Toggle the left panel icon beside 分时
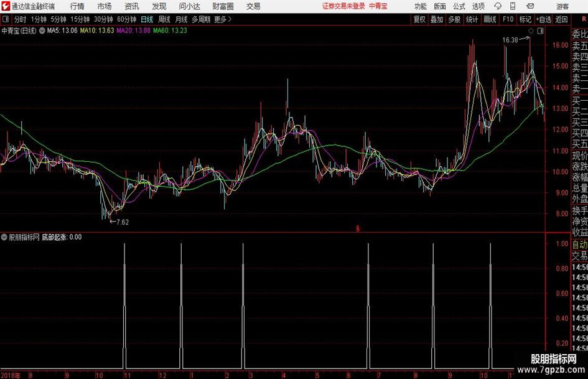588x379 pixels. point(6,19)
